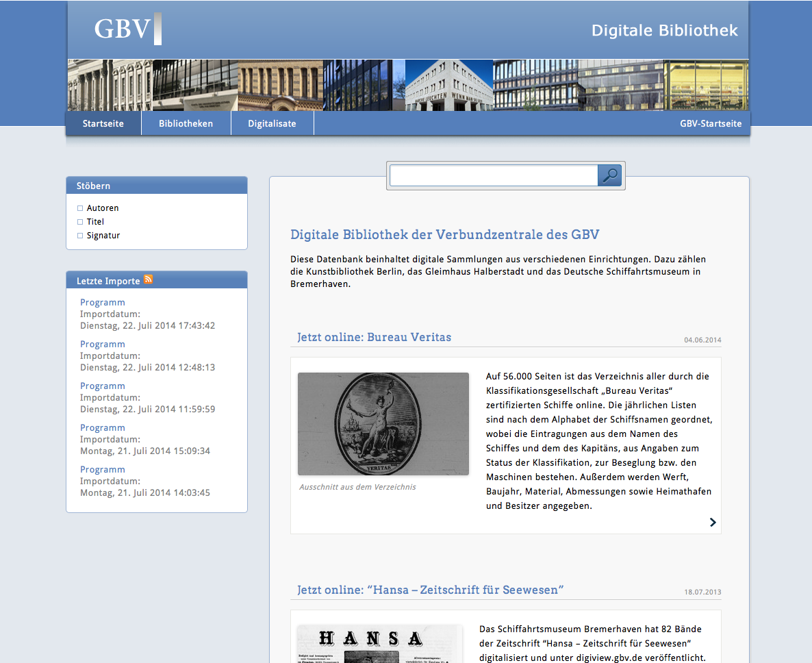Click caption 'Ausschnitt aus dem Verzeichnis'
Image resolution: width=812 pixels, height=663 pixels.
(357, 487)
